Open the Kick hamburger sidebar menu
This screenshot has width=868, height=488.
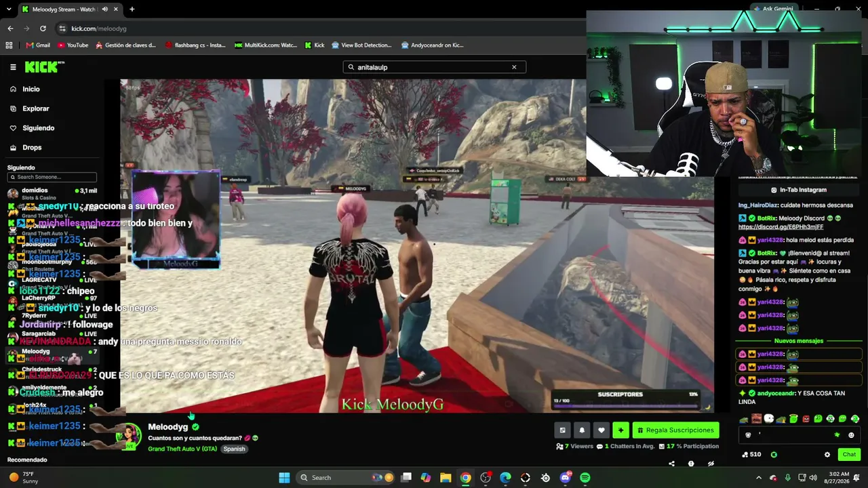13,67
